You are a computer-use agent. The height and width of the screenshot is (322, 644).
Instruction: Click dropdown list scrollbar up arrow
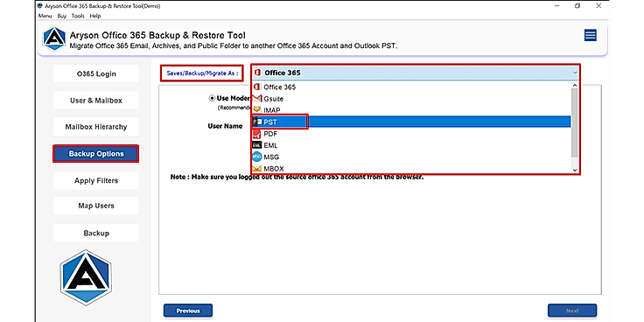tap(575, 86)
